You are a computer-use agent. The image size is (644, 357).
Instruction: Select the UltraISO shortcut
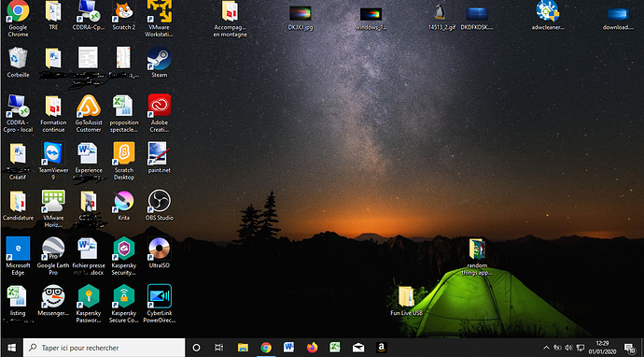pyautogui.click(x=159, y=252)
